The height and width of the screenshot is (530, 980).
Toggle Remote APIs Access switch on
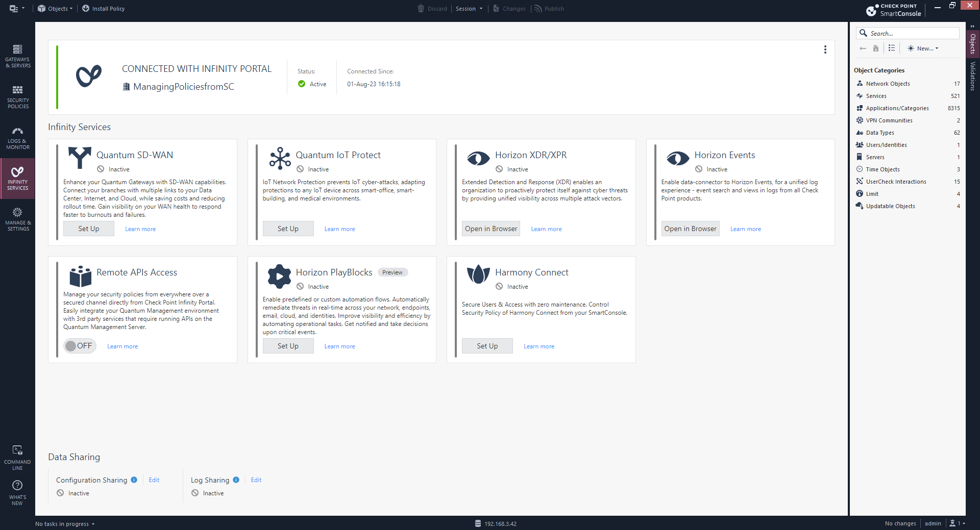pos(80,346)
